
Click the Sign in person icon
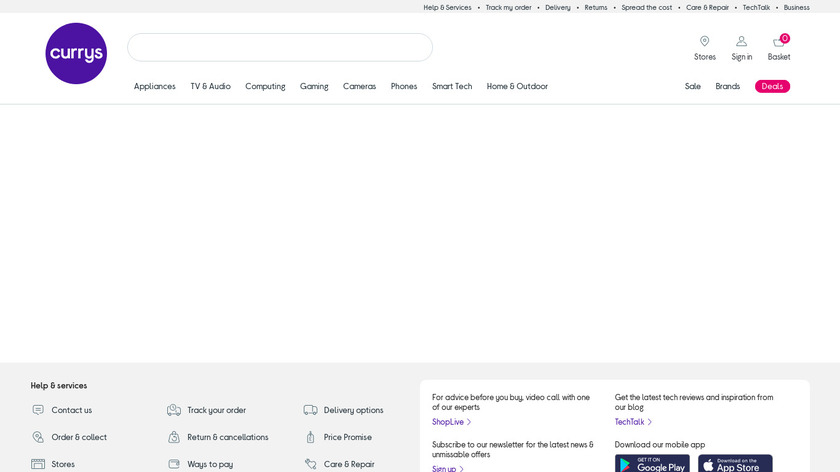741,42
